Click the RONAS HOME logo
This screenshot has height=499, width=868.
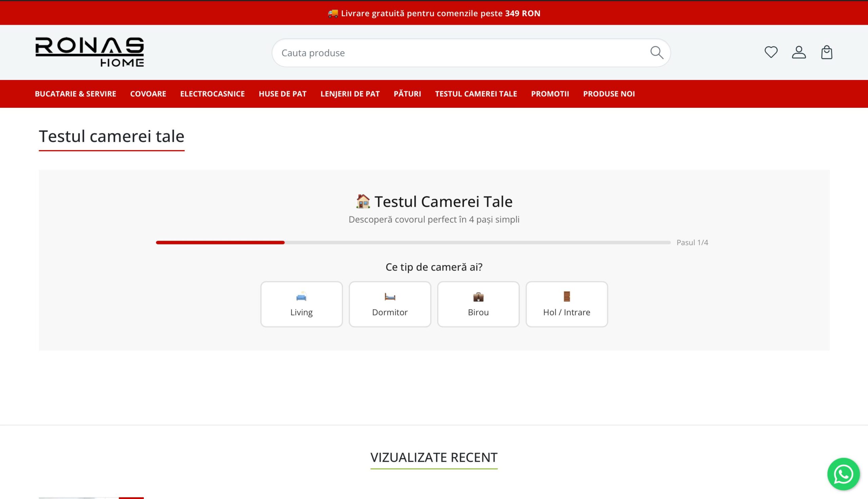coord(90,52)
